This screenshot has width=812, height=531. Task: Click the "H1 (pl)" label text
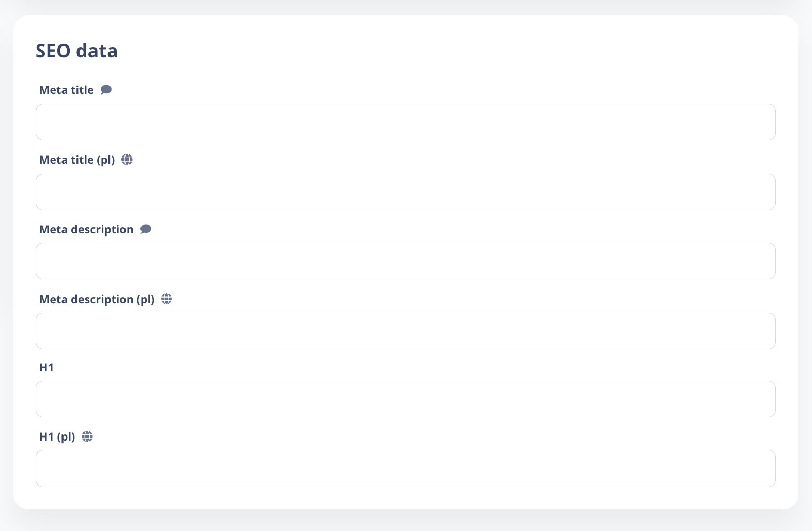coord(57,437)
